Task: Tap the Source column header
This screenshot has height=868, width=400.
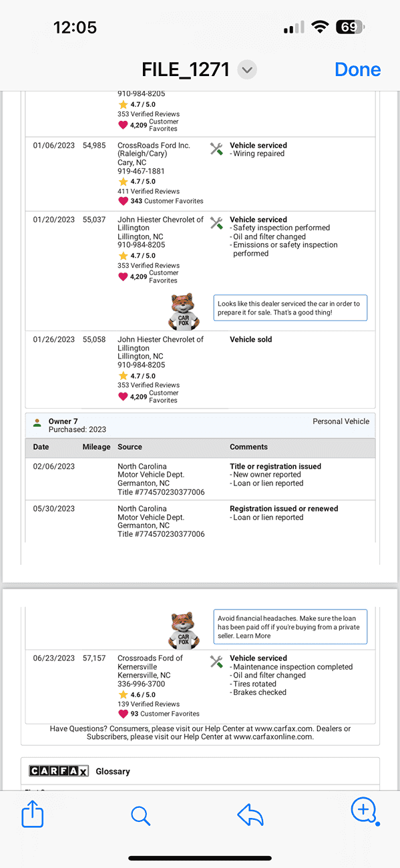Action: tap(130, 447)
